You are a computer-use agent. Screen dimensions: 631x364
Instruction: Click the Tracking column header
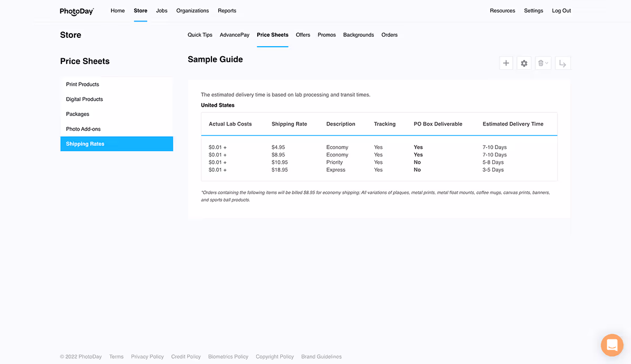click(385, 124)
